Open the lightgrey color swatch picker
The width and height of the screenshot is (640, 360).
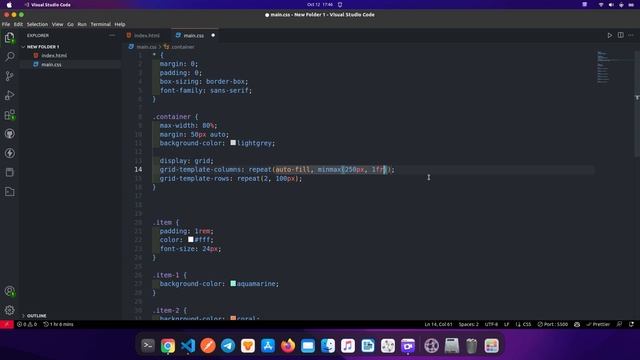point(233,143)
